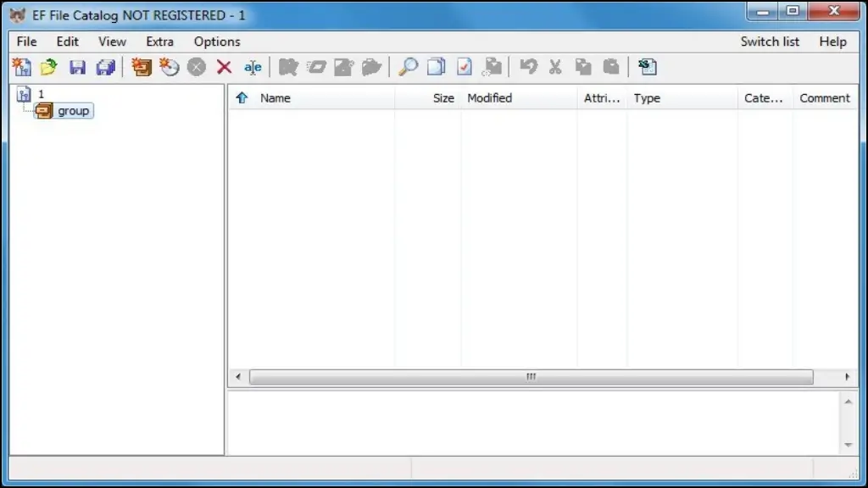
Task: Select catalog root node 1 in tree
Action: 41,95
